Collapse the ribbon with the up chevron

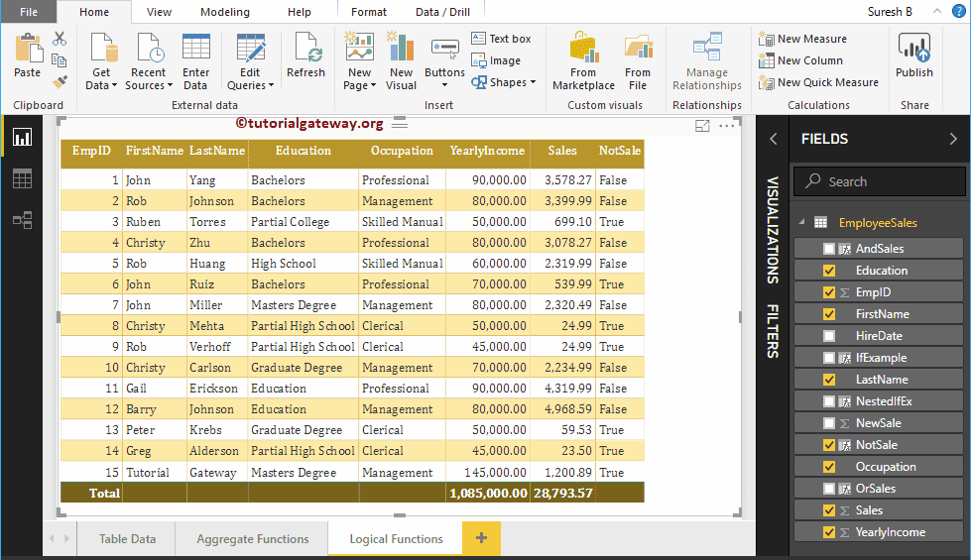click(937, 11)
